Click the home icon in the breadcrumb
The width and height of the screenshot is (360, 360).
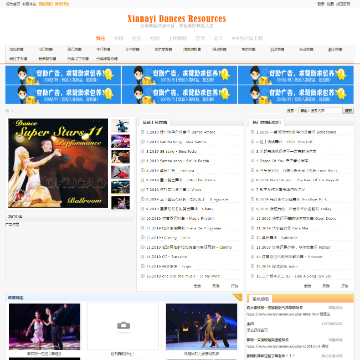(7, 111)
